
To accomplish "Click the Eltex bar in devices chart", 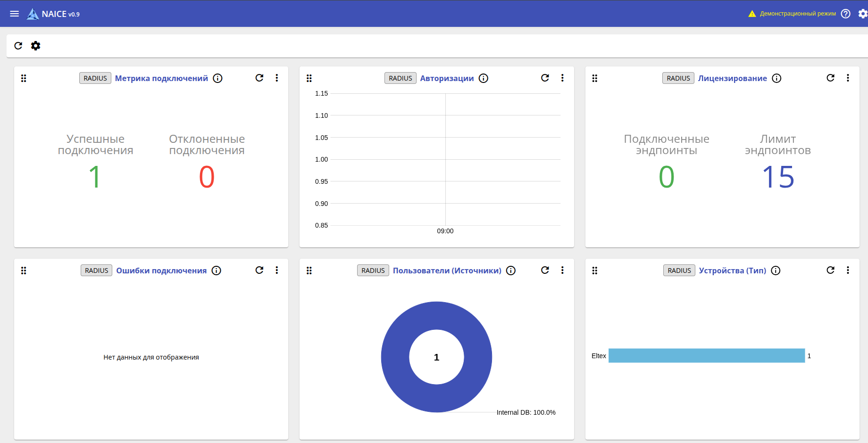I will click(707, 355).
